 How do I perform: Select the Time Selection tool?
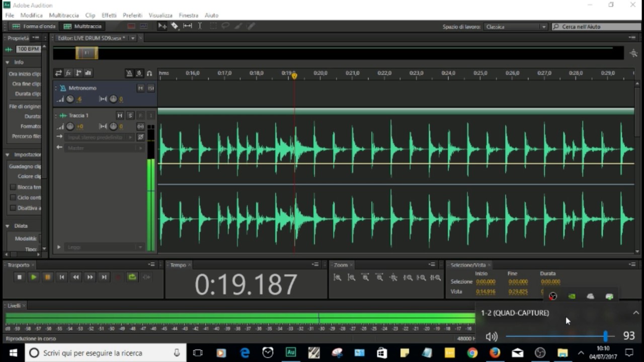200,26
